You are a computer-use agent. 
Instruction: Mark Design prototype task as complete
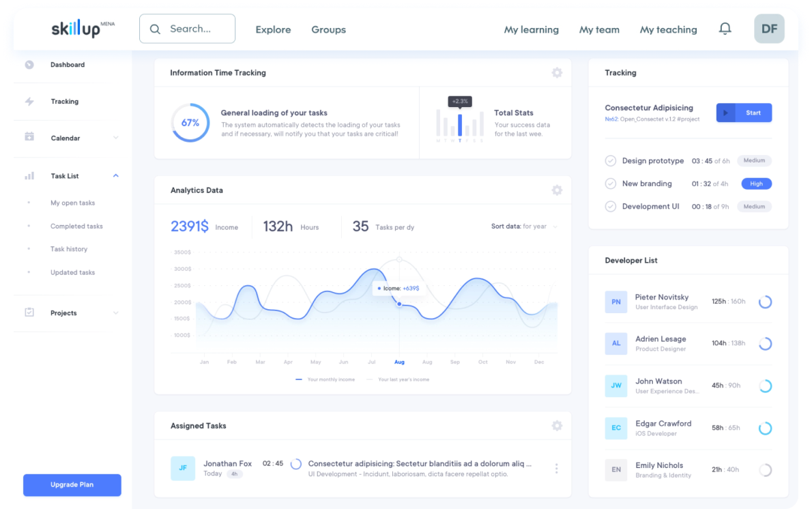coord(610,160)
